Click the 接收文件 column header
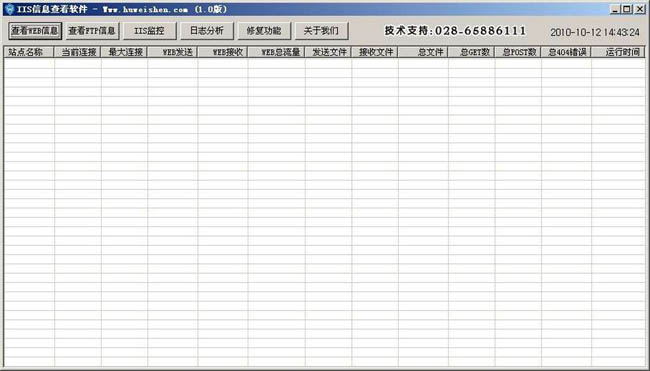This screenshot has width=650, height=371. [x=375, y=52]
